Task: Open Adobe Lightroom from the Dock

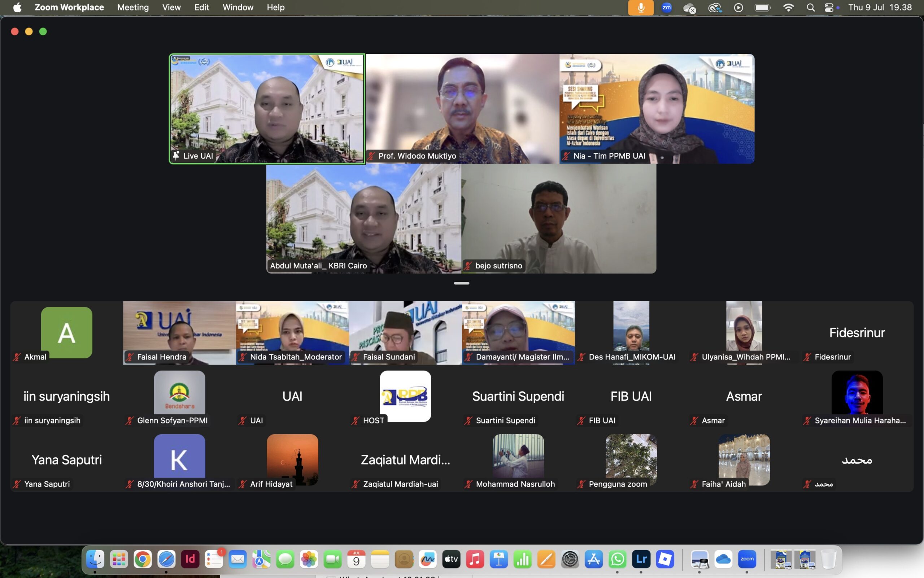Action: tap(641, 560)
